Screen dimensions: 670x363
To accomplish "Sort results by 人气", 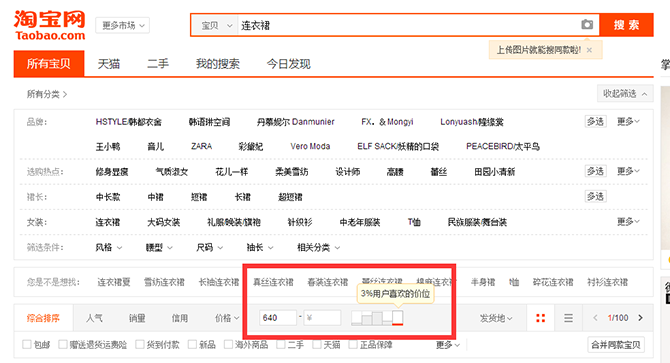I will [94, 318].
